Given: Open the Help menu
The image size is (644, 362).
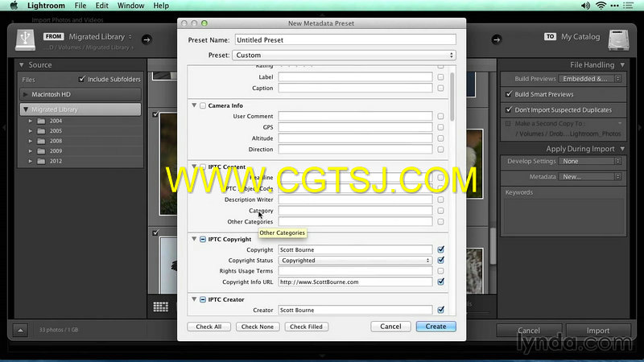Looking at the screenshot, I should [161, 6].
